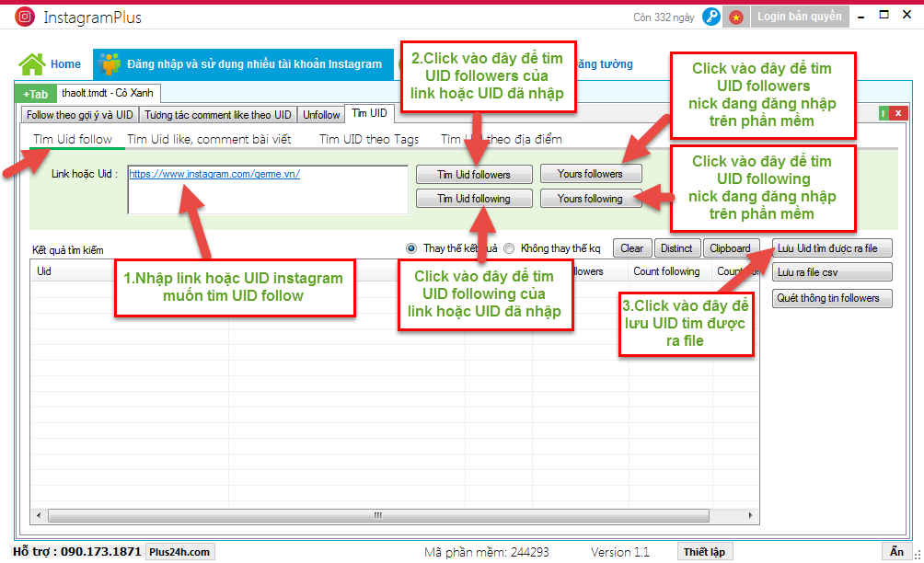Click the 'Yours followers' button
Screen dimensions: 924x563
(591, 174)
